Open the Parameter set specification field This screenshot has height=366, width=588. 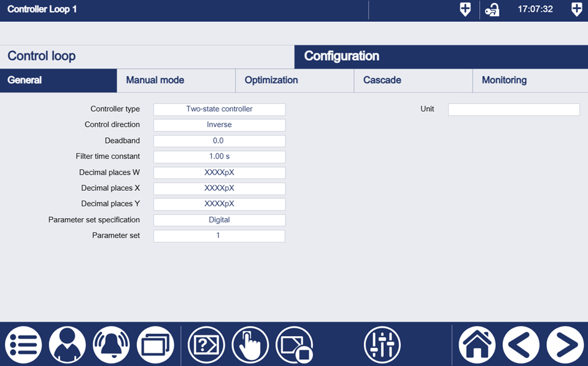point(219,220)
